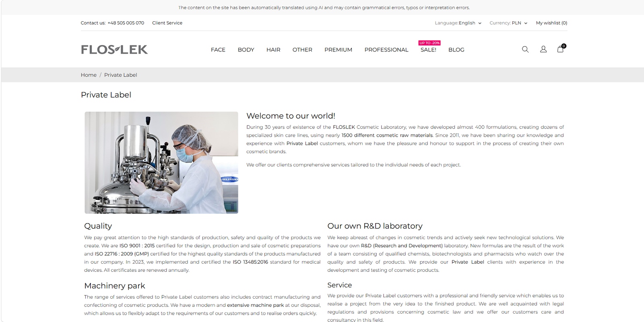Viewport: 644px width, 322px height.
Task: Click the AI translation notice at top
Action: (324, 8)
